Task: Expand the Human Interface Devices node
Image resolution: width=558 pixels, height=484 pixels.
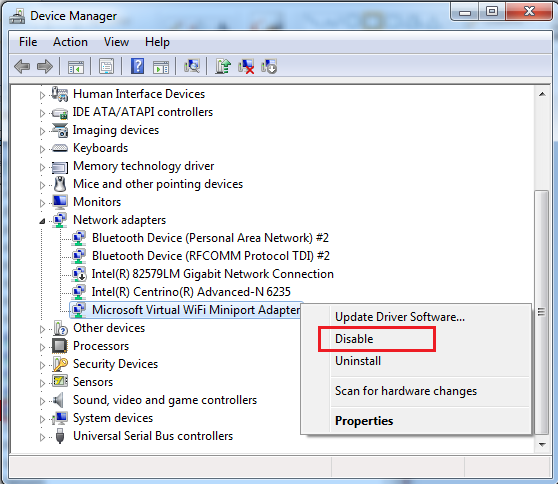Action: pyautogui.click(x=42, y=95)
